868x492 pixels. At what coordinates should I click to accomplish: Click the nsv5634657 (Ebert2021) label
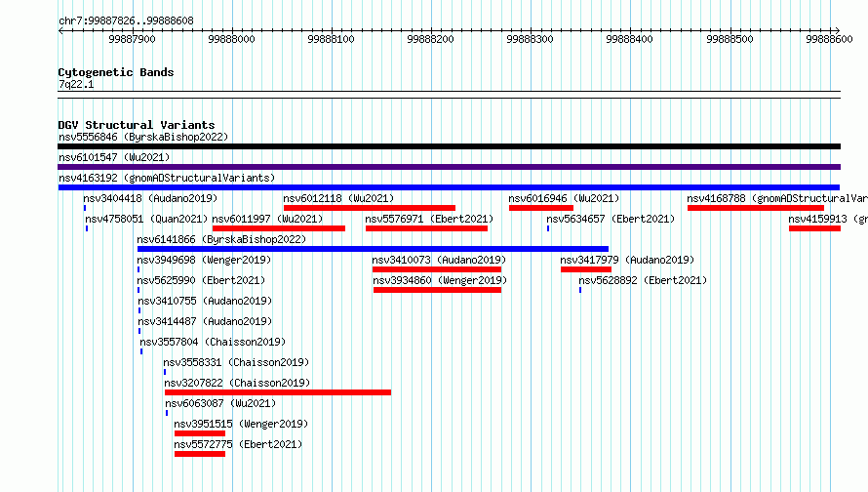click(x=611, y=219)
